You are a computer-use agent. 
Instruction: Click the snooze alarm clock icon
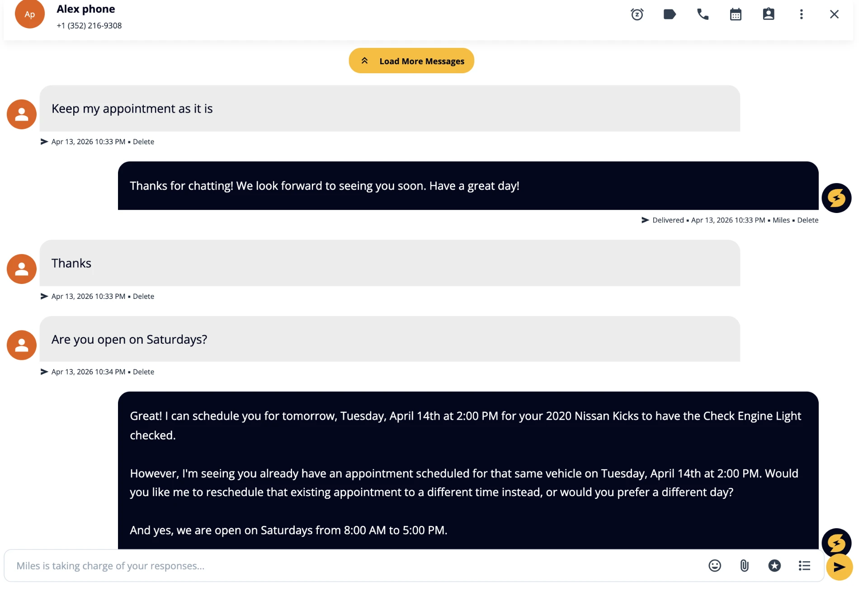point(637,14)
